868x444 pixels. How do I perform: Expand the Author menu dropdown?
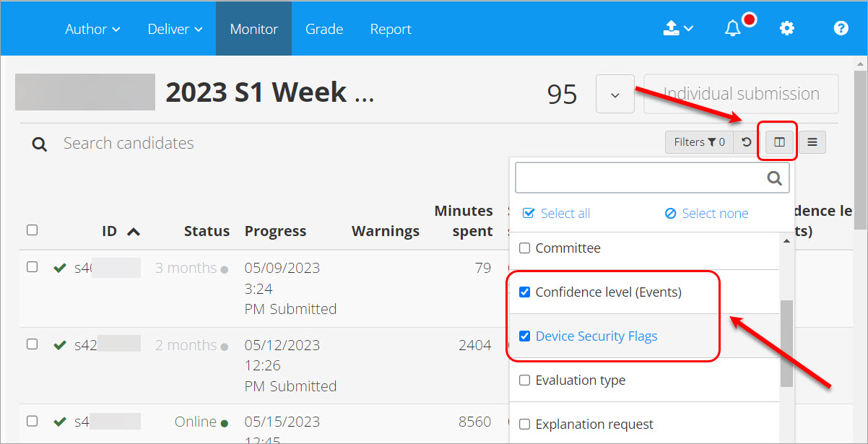(92, 29)
